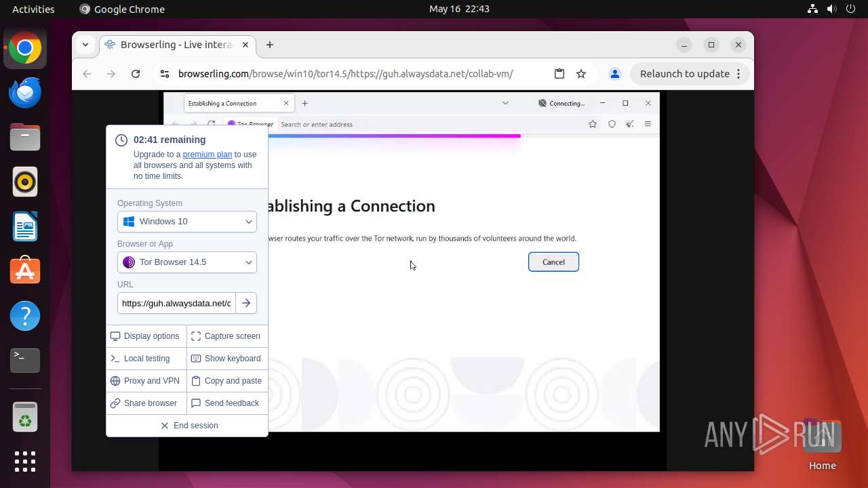Open the Trash in the dock
The width and height of the screenshot is (868, 488).
pyautogui.click(x=25, y=417)
